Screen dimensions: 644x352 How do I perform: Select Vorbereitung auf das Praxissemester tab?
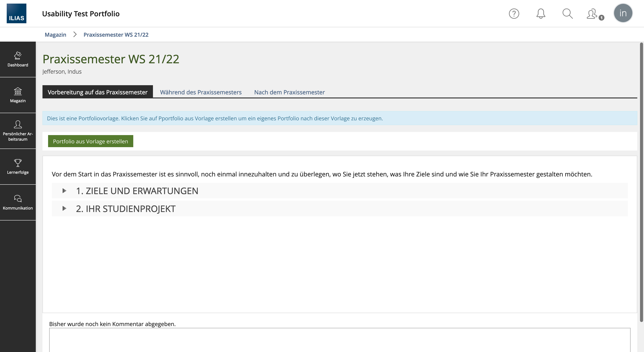[97, 92]
